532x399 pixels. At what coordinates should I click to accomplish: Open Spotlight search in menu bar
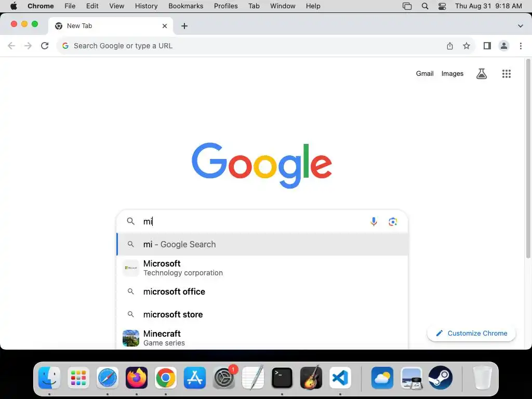(x=425, y=6)
